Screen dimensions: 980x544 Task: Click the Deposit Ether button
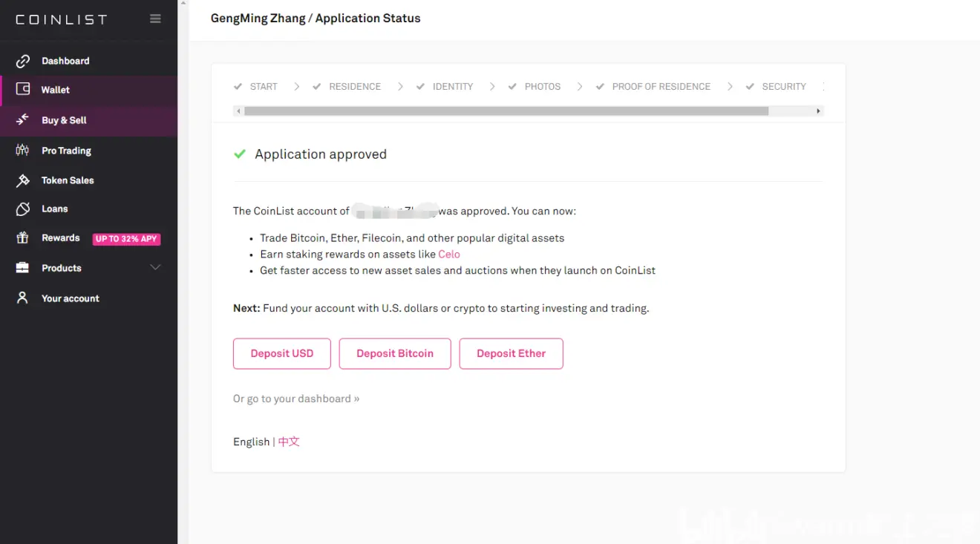[512, 354]
